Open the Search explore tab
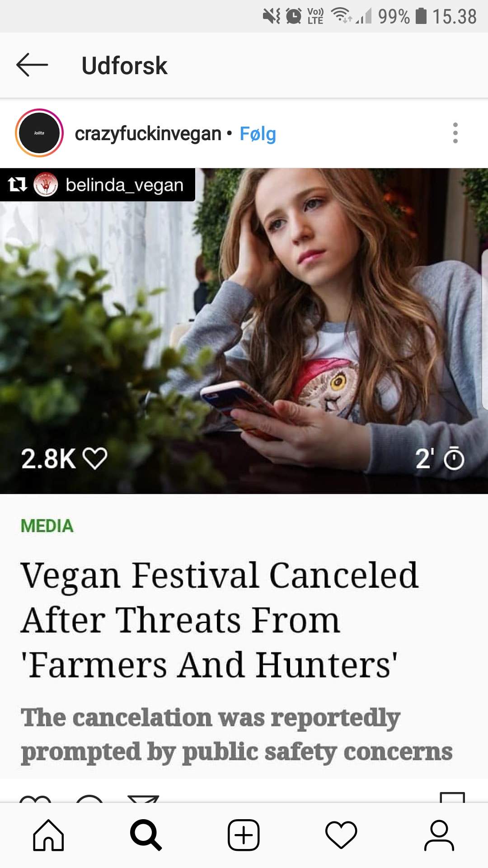488x868 pixels. click(146, 835)
